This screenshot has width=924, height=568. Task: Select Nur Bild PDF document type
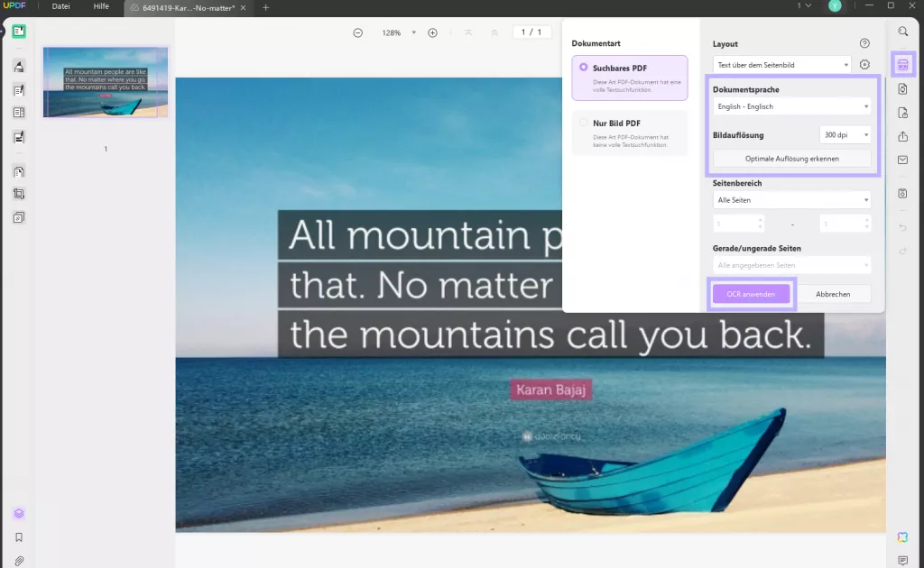629,133
